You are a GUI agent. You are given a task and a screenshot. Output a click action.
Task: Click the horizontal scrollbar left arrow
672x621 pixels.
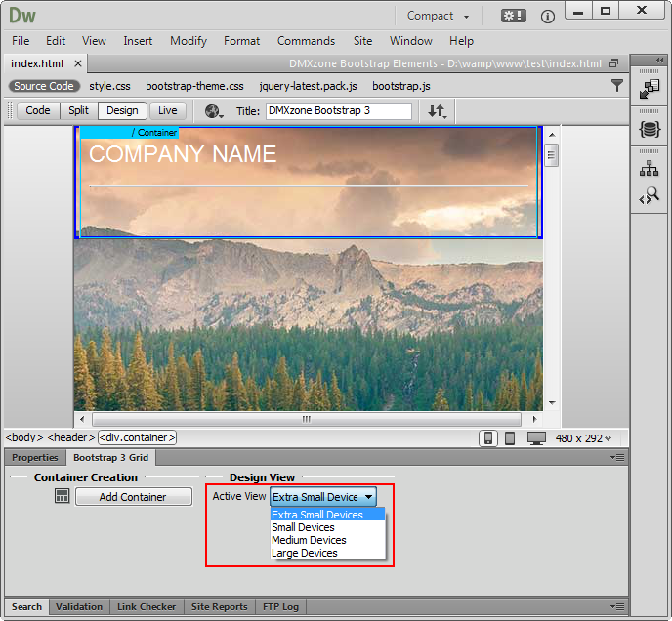coord(82,419)
